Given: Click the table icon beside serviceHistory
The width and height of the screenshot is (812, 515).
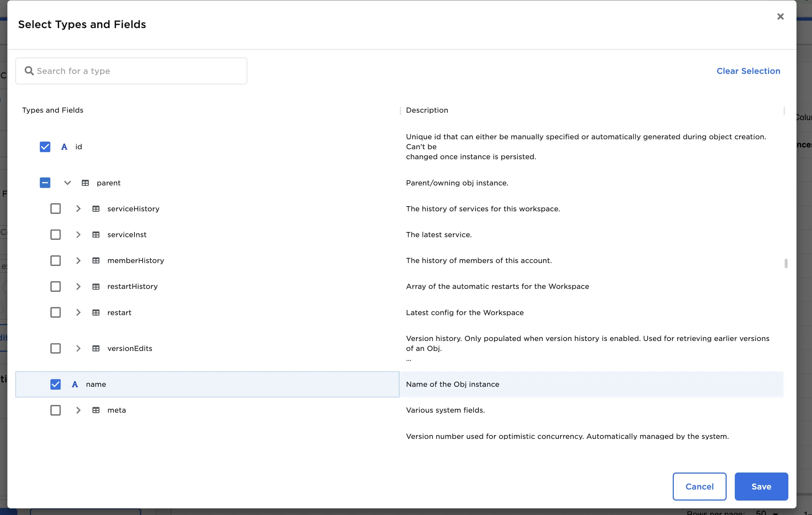Looking at the screenshot, I should (96, 209).
